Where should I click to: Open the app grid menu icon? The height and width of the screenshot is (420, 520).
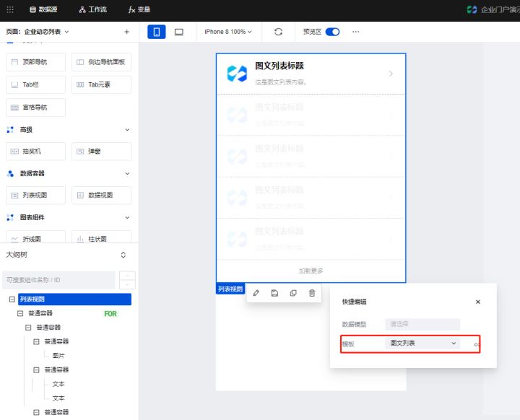[10, 9]
